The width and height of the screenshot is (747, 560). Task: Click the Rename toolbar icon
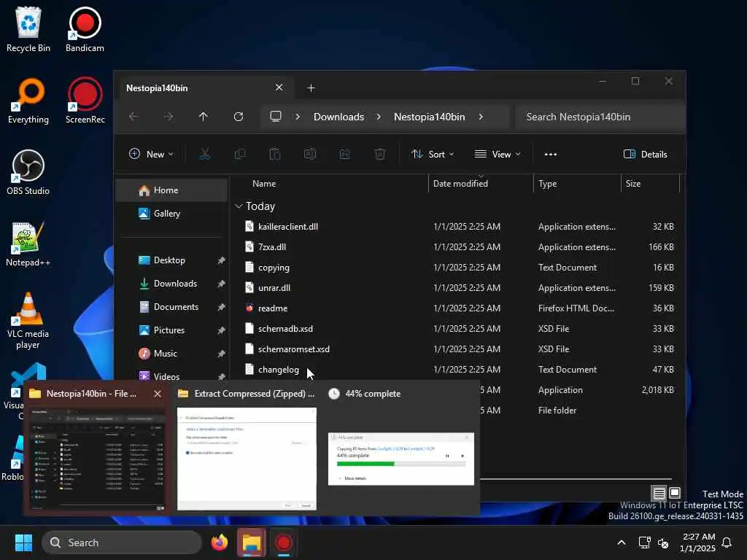[310, 155]
